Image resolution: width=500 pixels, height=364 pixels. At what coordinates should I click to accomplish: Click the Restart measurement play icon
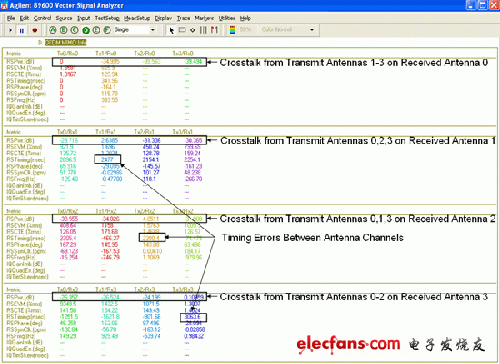(x=10, y=30)
